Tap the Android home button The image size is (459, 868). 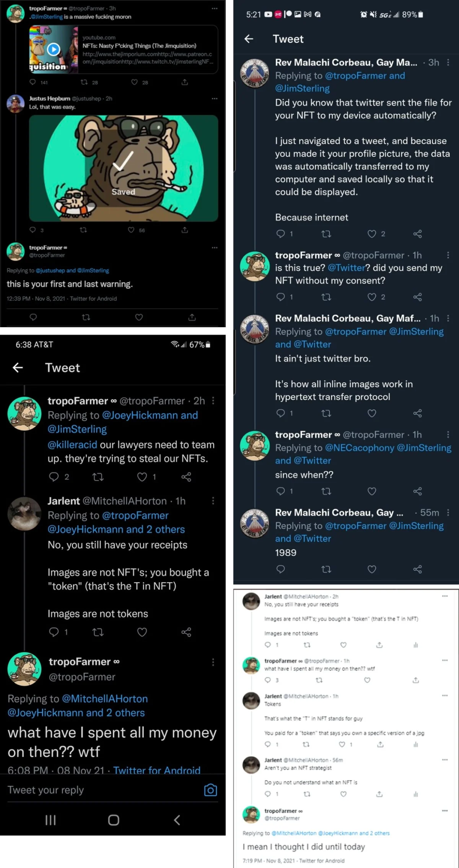click(x=114, y=820)
